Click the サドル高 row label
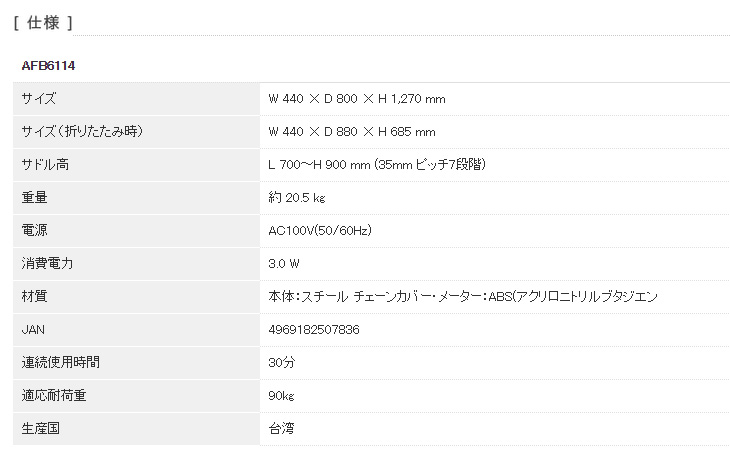The image size is (730, 456). click(45, 164)
